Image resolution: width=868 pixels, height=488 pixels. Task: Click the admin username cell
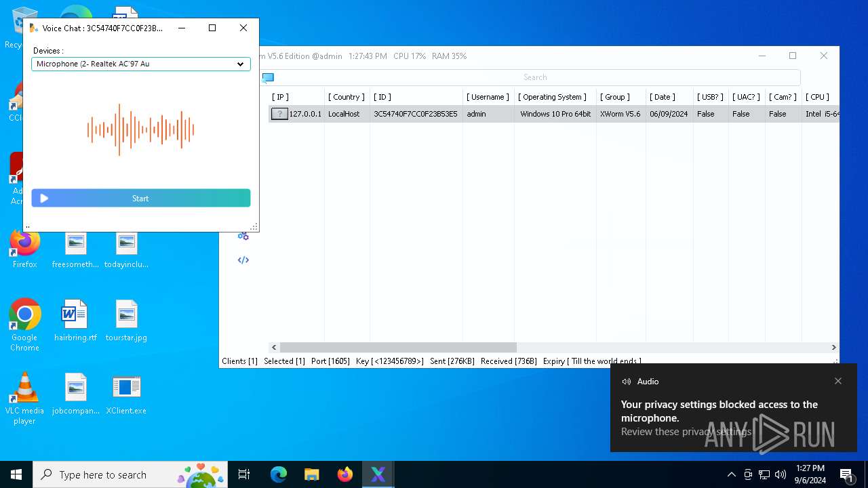pyautogui.click(x=476, y=114)
